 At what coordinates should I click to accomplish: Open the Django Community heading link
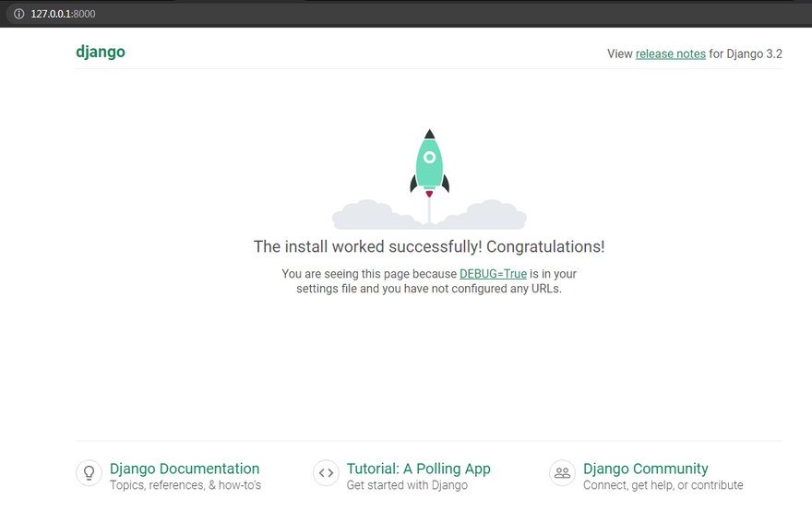tap(645, 469)
